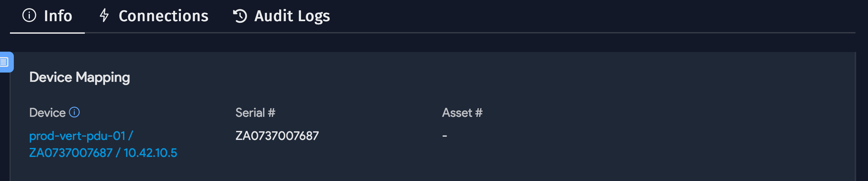
Task: Click the slash after prod-vert-pdu-01
Action: (x=131, y=136)
